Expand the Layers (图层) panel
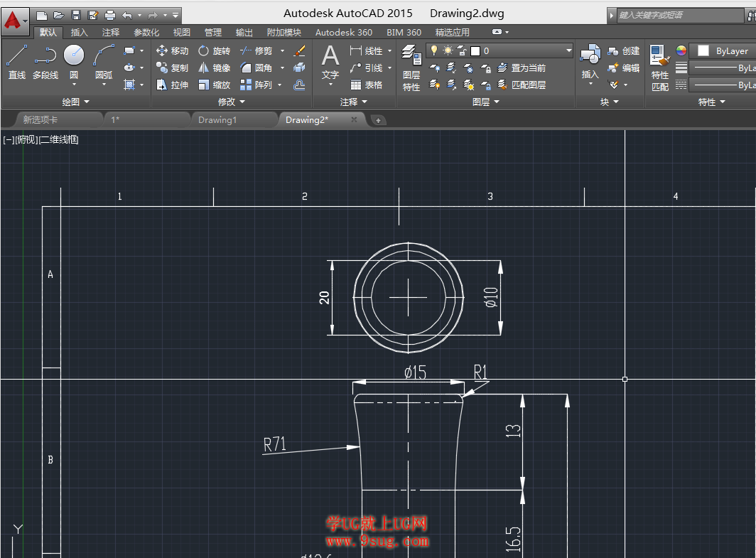Screen dimensions: 756x558 [485, 102]
